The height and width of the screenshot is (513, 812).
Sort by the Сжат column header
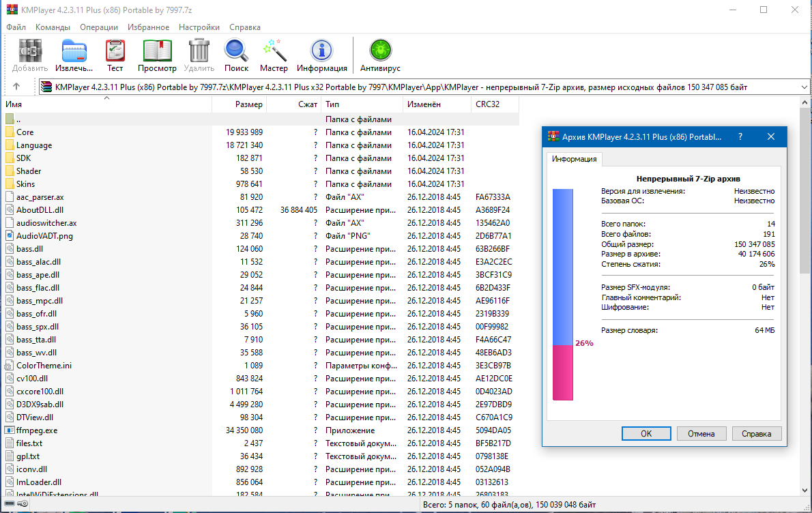point(293,104)
